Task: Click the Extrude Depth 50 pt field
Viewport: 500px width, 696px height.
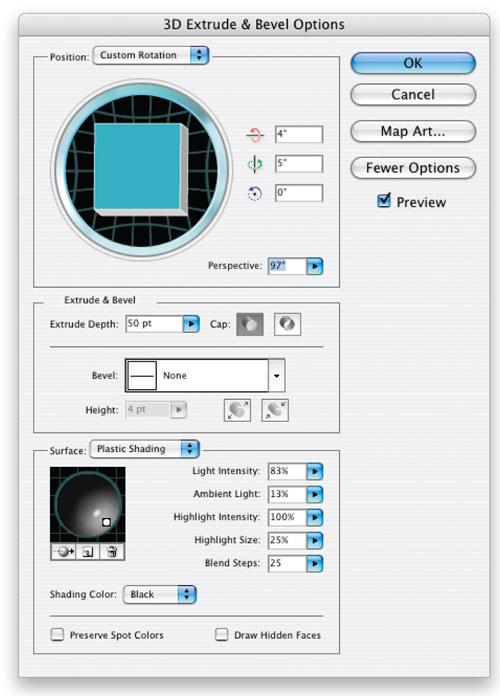Action: pos(155,324)
